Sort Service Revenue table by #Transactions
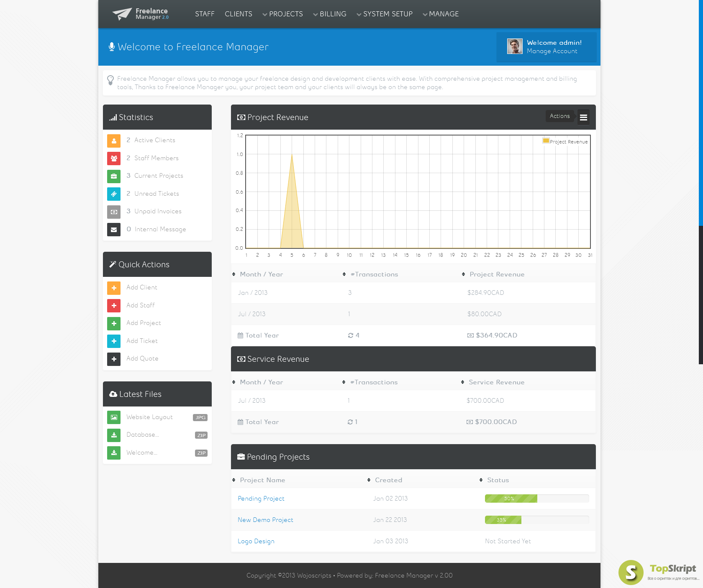The width and height of the screenshot is (703, 588). pyautogui.click(x=370, y=382)
